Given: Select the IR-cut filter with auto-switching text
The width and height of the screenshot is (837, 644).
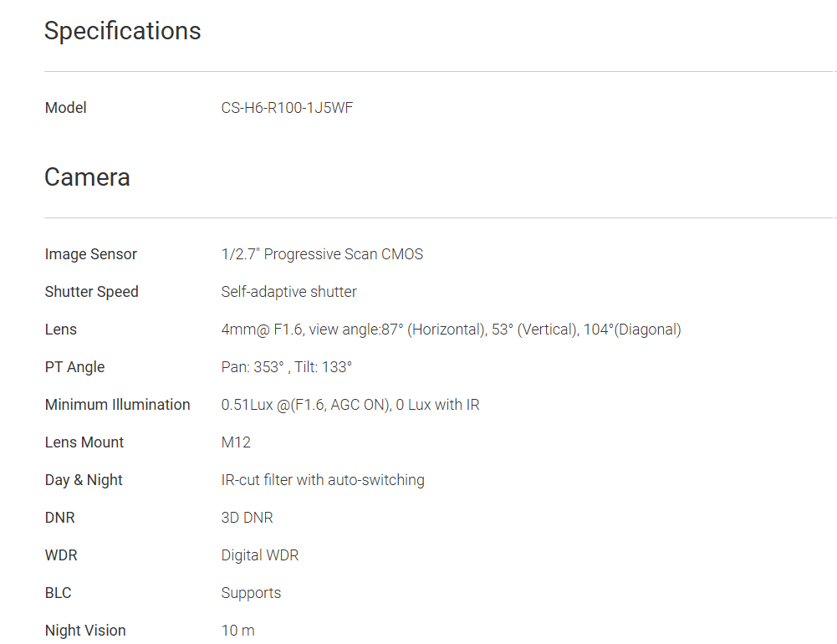Looking at the screenshot, I should 323,480.
